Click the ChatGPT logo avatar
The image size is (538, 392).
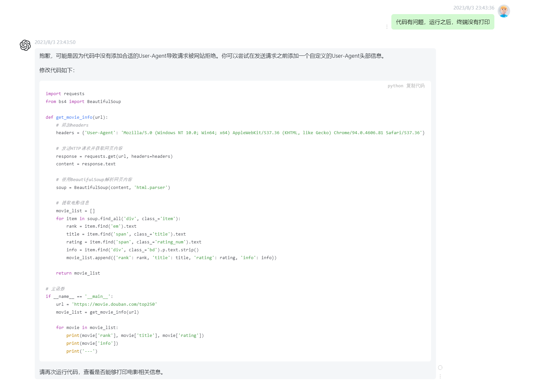[25, 45]
